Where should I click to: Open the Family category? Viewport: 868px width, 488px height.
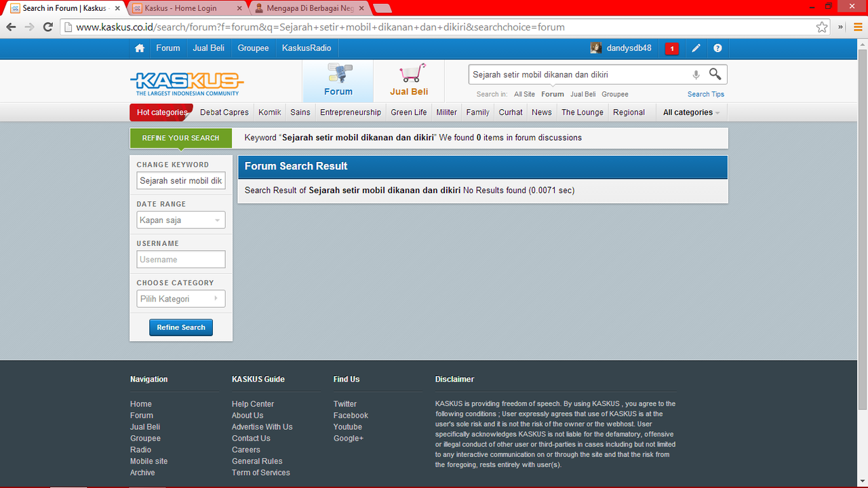[x=478, y=113]
